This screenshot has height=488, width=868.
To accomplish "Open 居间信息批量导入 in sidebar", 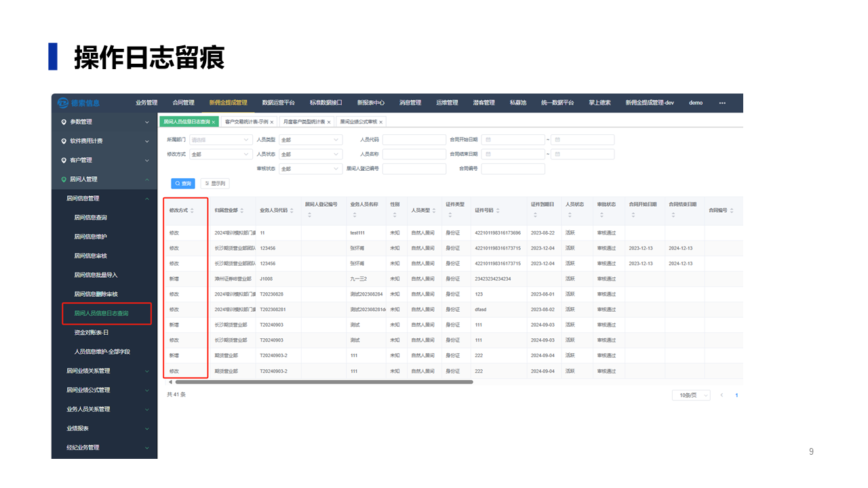I will [96, 275].
